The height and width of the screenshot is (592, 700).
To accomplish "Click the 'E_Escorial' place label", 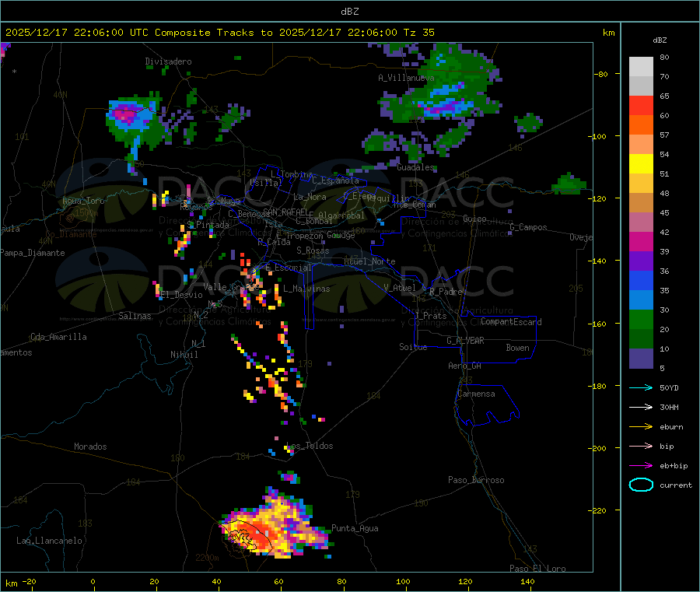I will coord(289,268).
